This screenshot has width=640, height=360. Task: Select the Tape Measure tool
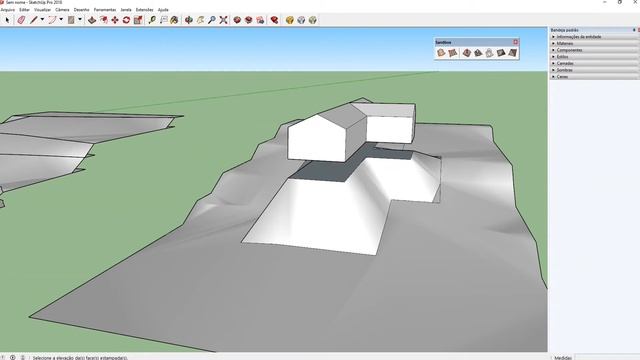(x=152, y=20)
